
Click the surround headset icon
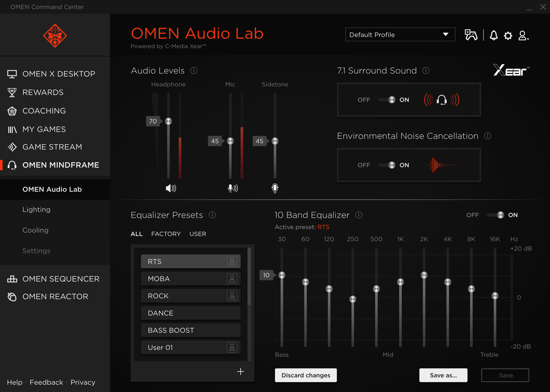pyautogui.click(x=442, y=100)
